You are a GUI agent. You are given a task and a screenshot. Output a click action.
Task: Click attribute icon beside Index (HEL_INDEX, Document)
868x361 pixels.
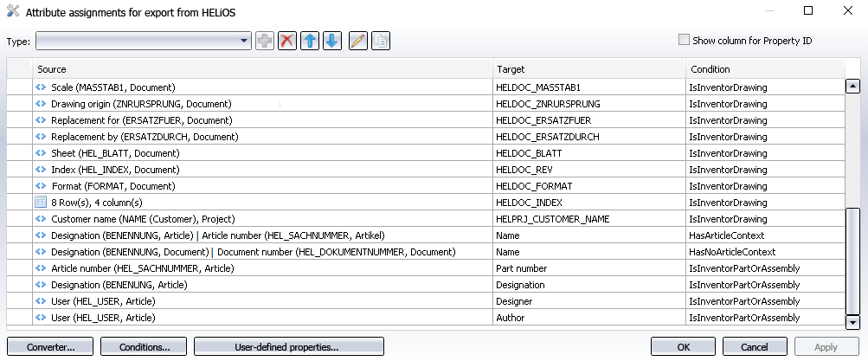(x=41, y=170)
